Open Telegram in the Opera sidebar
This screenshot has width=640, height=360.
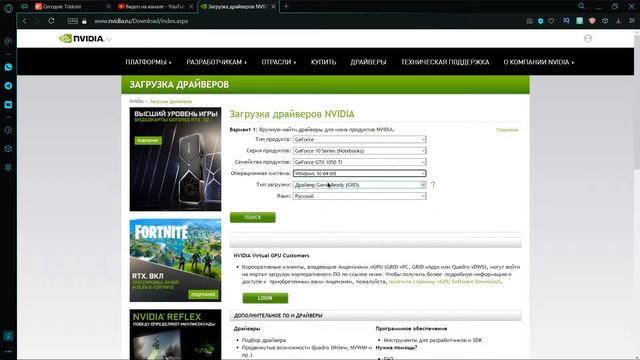pyautogui.click(x=8, y=86)
